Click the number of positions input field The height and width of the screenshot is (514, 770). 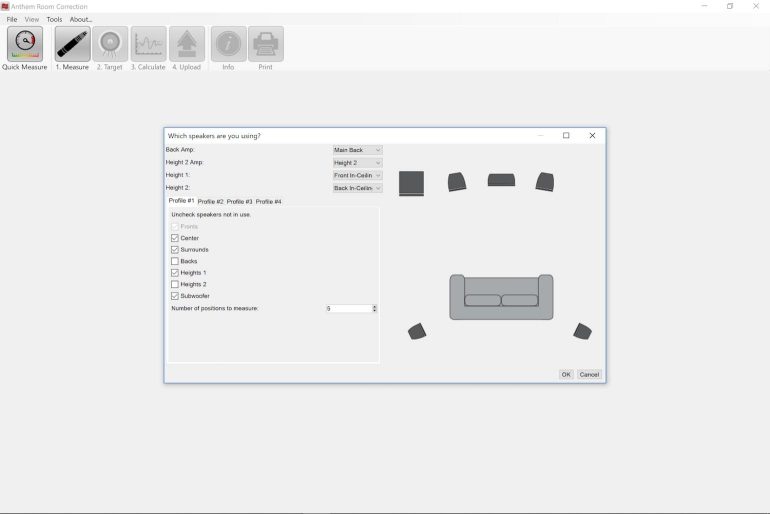pyautogui.click(x=347, y=308)
